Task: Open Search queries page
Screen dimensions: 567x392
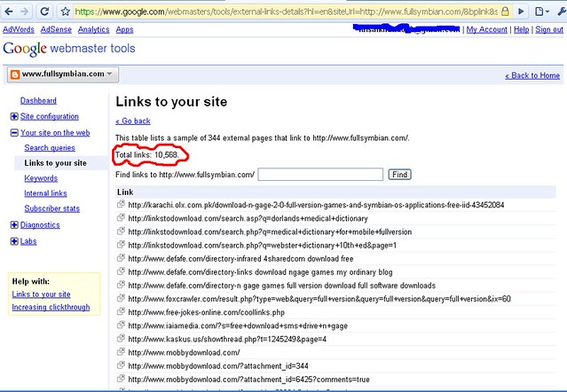Action: pos(50,148)
